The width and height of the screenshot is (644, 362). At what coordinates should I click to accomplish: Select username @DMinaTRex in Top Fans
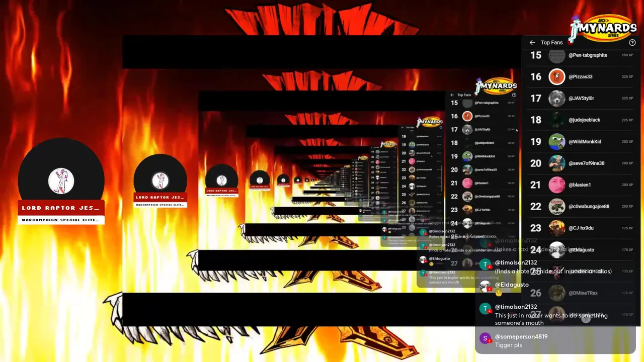point(583,293)
